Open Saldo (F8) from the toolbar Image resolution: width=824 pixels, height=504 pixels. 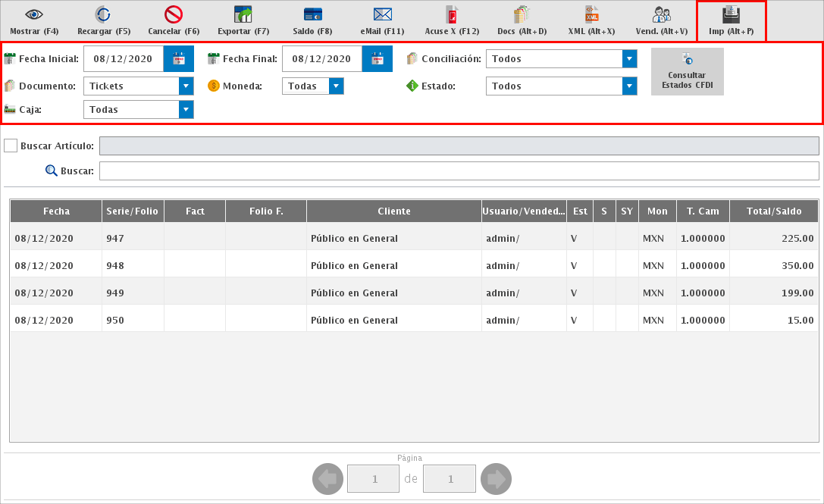click(x=312, y=15)
